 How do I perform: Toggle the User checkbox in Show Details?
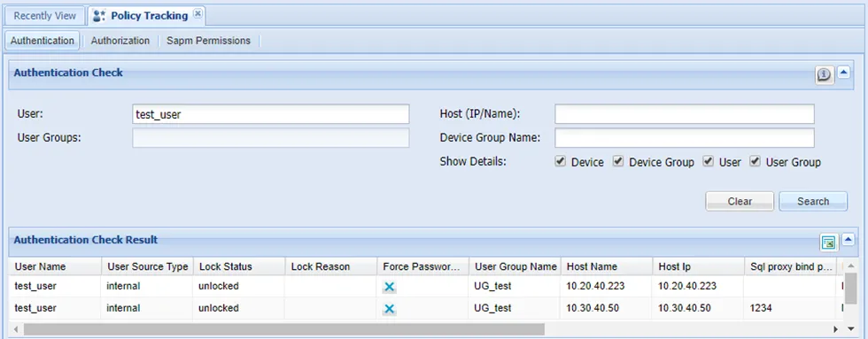708,161
